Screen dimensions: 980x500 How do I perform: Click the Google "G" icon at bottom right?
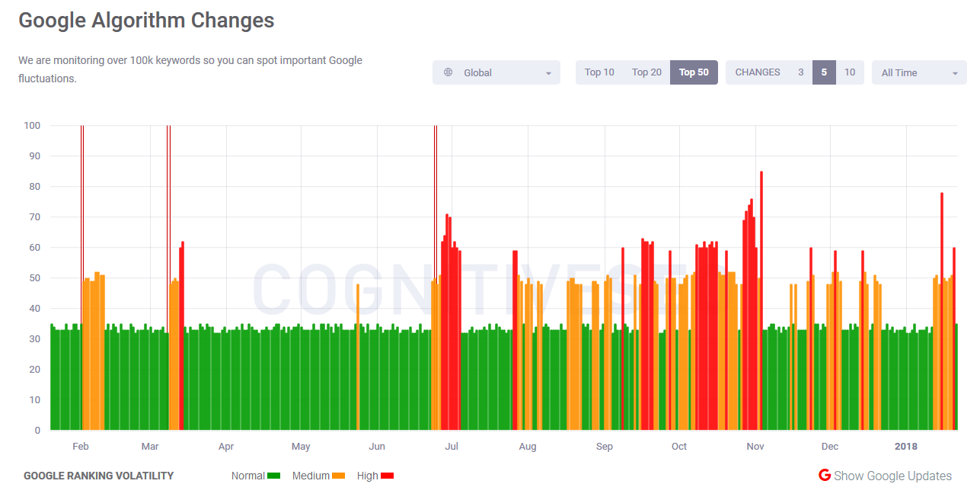[825, 475]
